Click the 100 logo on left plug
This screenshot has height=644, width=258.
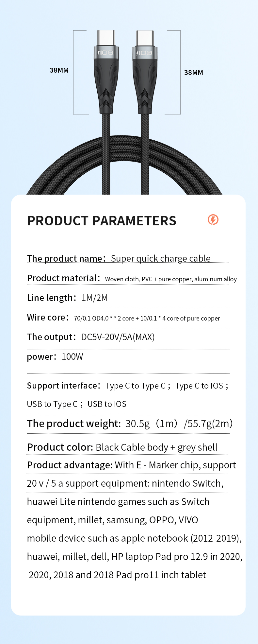105,53
